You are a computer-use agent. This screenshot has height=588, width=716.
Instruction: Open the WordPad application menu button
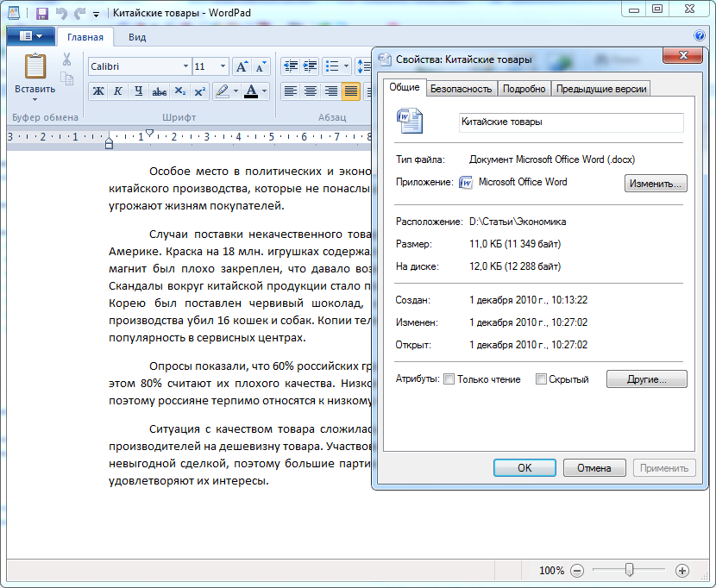click(31, 36)
